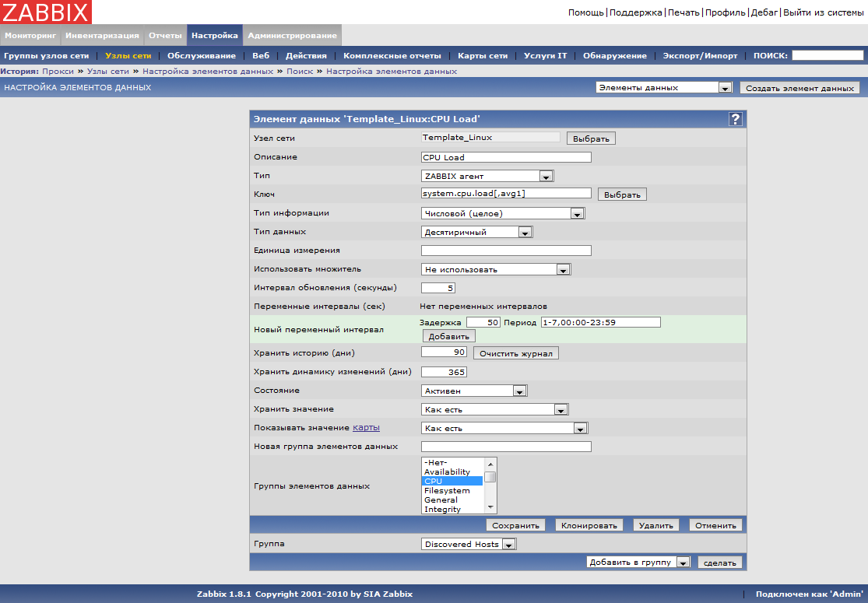The height and width of the screenshot is (603, 868).
Task: Focus the ПОИСК search field
Action: (x=828, y=55)
